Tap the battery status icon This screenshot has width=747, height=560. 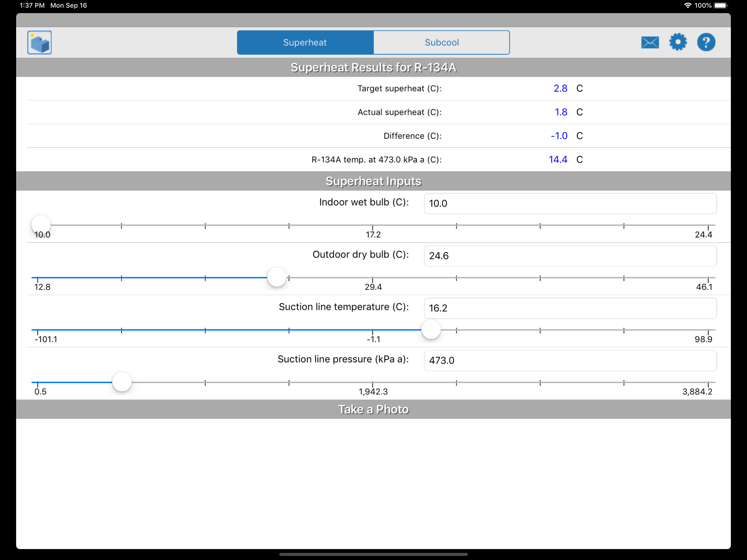pos(721,5)
